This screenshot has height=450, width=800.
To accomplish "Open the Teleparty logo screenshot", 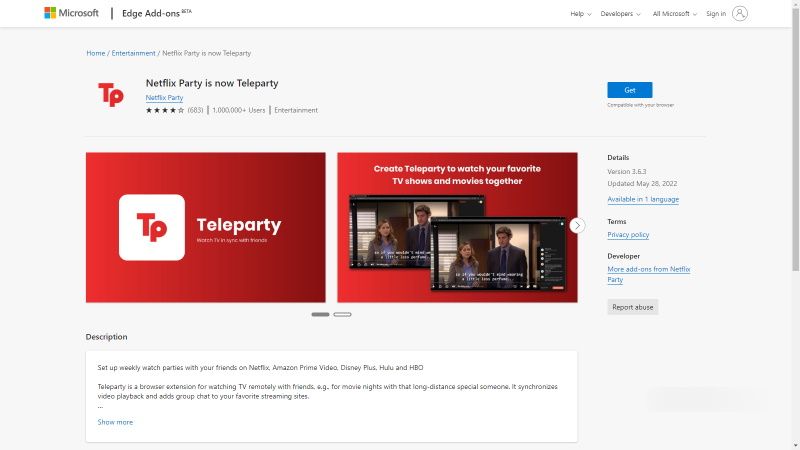I will (x=206, y=227).
